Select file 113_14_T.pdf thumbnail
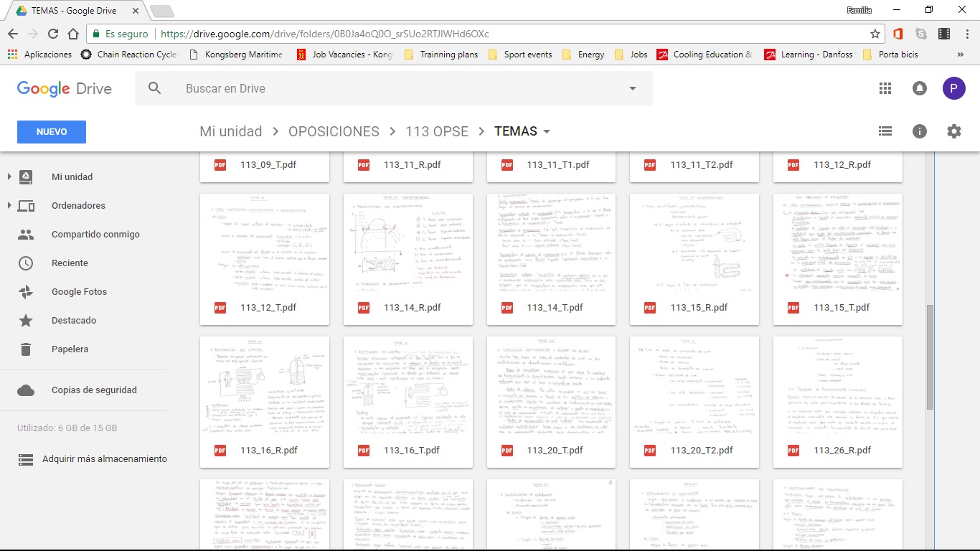This screenshot has height=551, width=980. (551, 242)
